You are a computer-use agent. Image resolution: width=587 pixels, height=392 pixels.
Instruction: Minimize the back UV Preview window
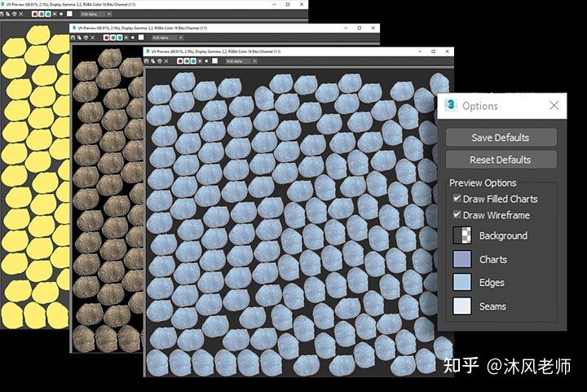tap(275, 4)
